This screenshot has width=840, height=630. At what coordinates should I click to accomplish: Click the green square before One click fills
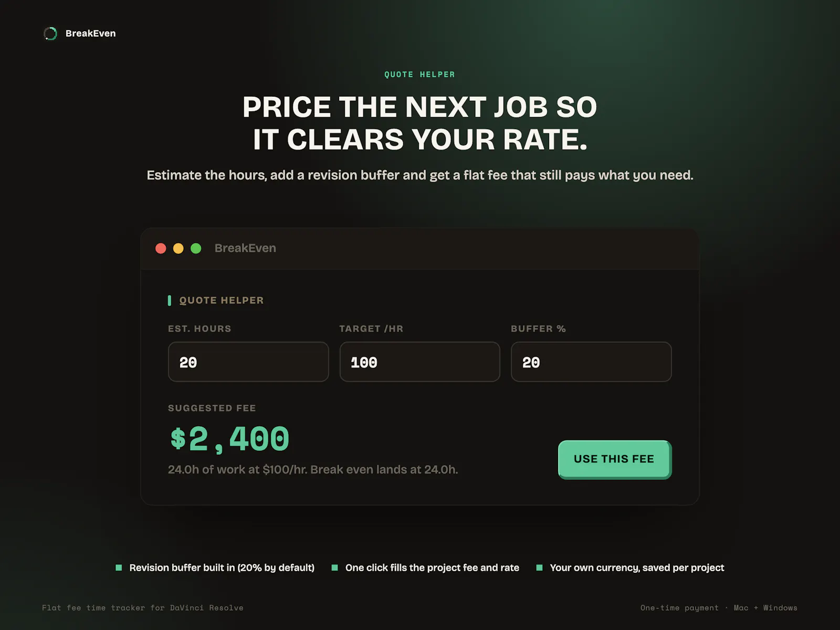tap(334, 568)
